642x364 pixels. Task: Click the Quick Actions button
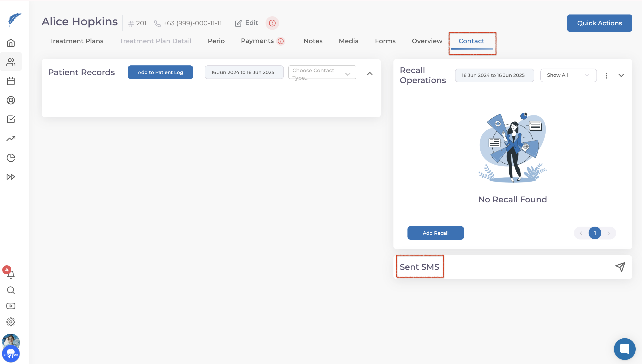(x=599, y=23)
